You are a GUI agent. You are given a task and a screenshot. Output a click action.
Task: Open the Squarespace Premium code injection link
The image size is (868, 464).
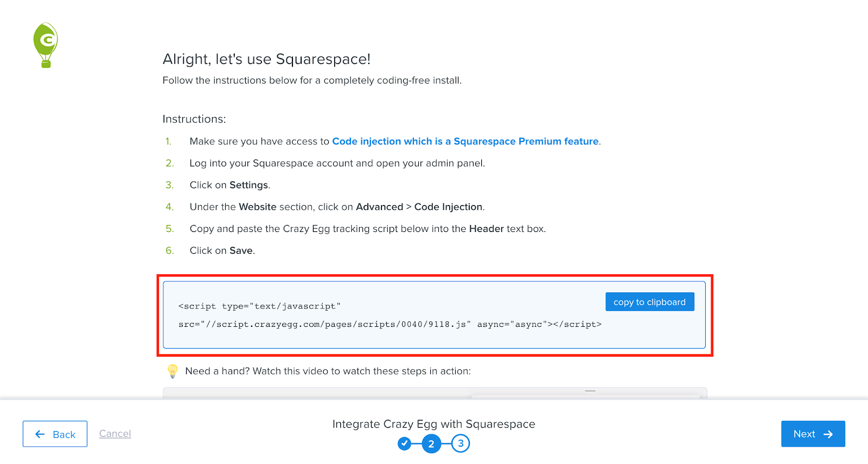tap(465, 141)
